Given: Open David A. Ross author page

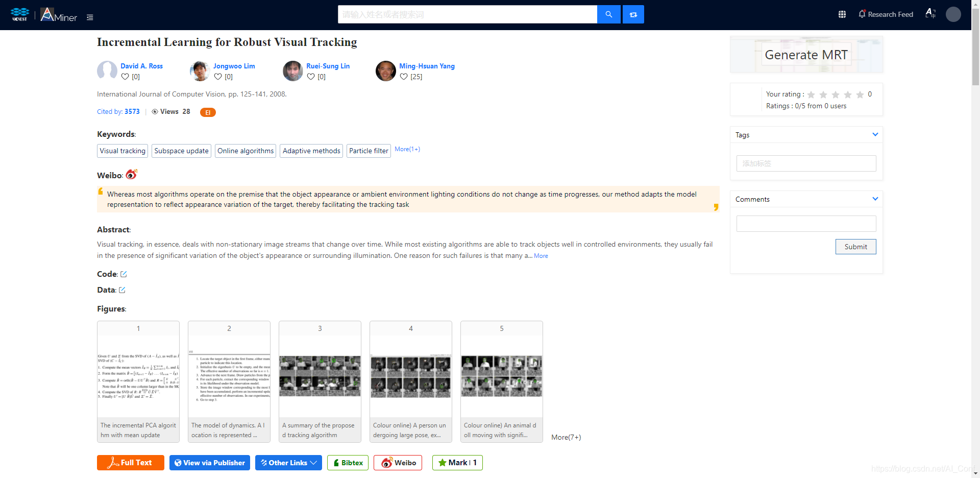Looking at the screenshot, I should [141, 66].
